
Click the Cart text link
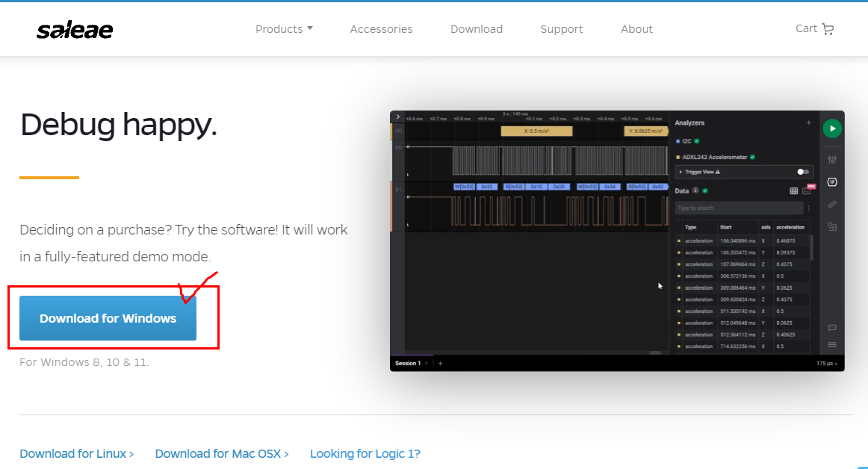tap(806, 29)
